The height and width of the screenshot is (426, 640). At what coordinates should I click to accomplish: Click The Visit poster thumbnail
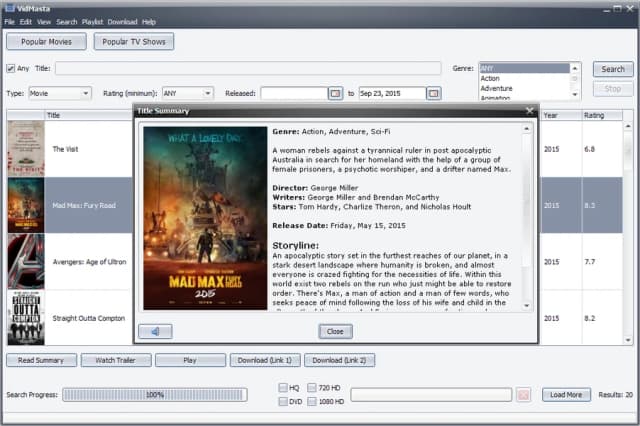[26, 149]
